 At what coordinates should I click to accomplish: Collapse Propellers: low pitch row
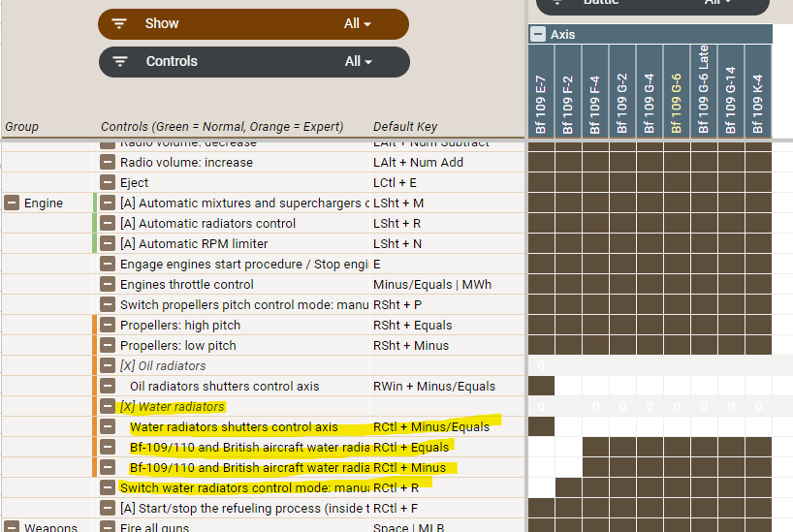click(108, 345)
